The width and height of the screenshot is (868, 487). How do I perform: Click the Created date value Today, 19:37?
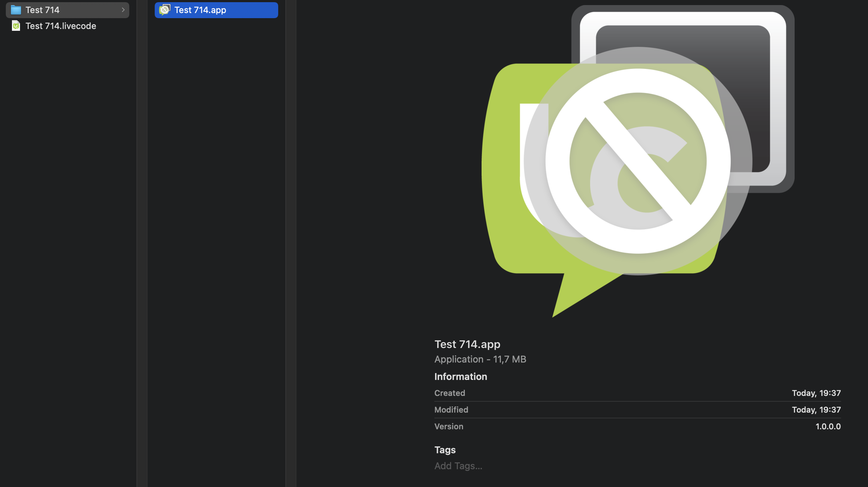[x=816, y=393]
